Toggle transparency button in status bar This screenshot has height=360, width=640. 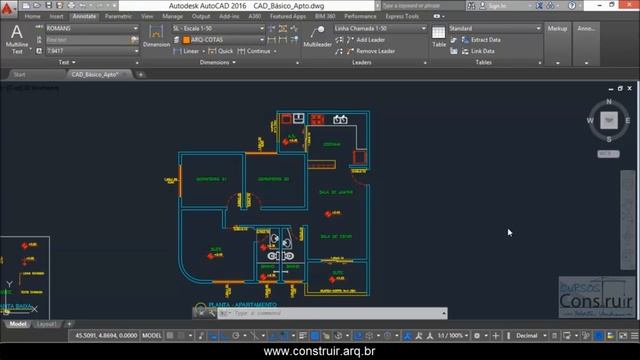315,336
